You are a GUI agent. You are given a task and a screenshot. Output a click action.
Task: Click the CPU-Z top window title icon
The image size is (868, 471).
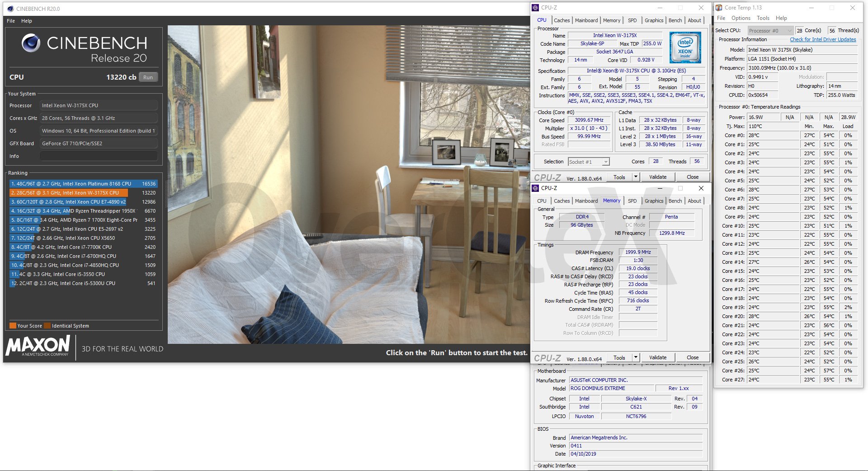(x=535, y=8)
